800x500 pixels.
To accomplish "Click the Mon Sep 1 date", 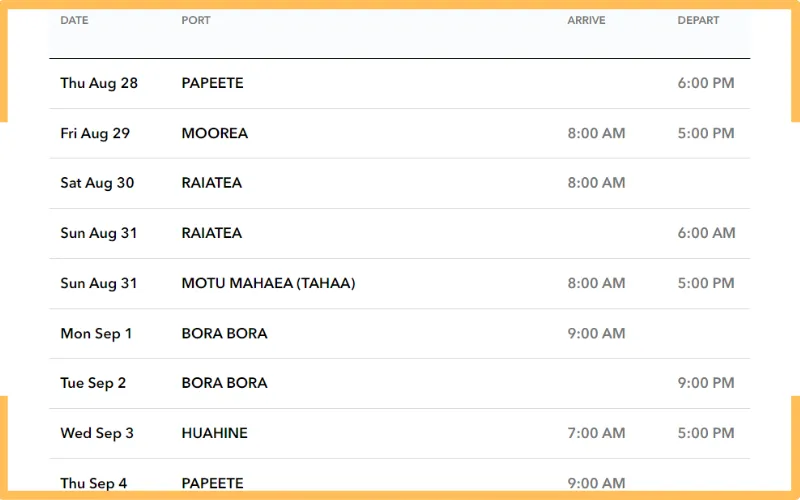I will [96, 333].
